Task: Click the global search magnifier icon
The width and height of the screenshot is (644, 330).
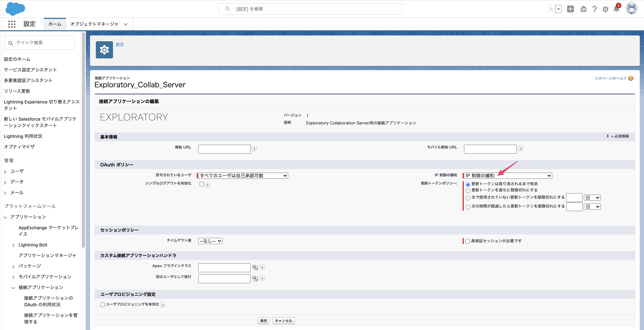Action: [228, 9]
